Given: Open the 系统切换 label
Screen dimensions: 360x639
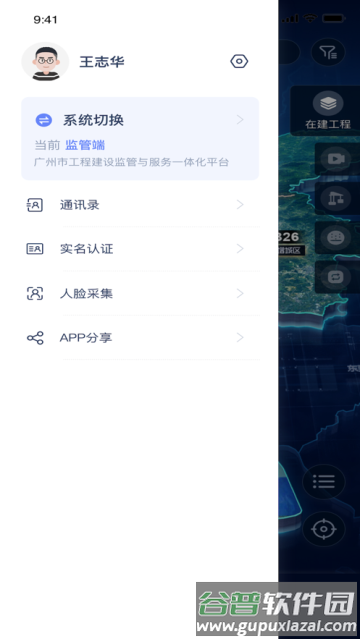Looking at the screenshot, I should tap(93, 120).
